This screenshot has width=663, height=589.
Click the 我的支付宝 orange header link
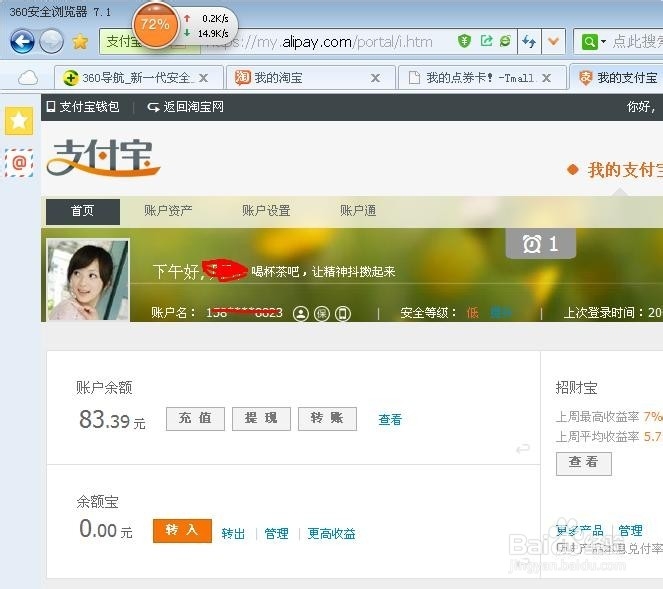(625, 170)
